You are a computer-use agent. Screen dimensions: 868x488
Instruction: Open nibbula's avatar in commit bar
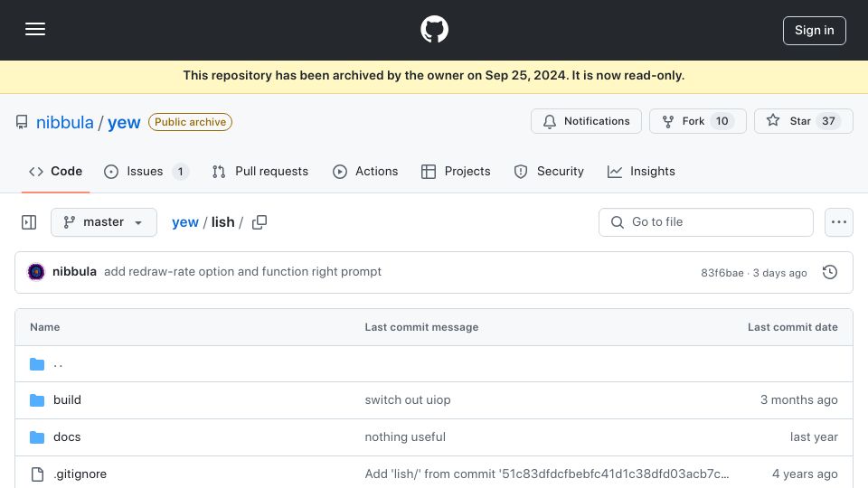pos(36,272)
